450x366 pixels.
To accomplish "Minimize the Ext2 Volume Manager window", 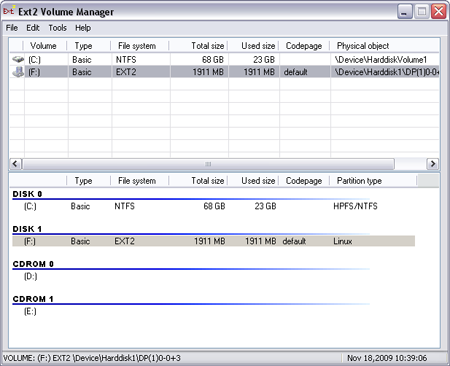I will [x=405, y=12].
